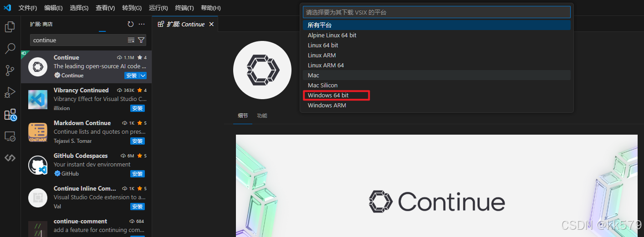The image size is (644, 237).
Task: Open the 查看(V) menu
Action: click(x=105, y=8)
